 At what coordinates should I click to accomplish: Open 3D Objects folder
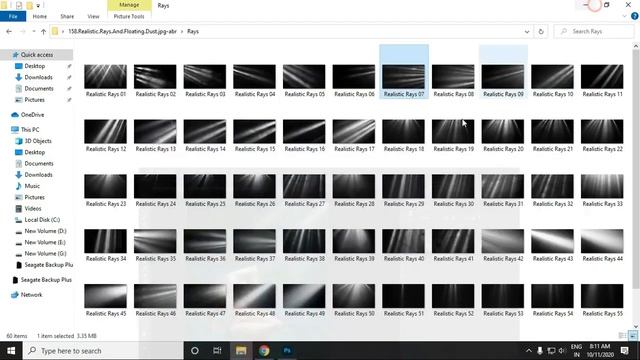coord(38,141)
